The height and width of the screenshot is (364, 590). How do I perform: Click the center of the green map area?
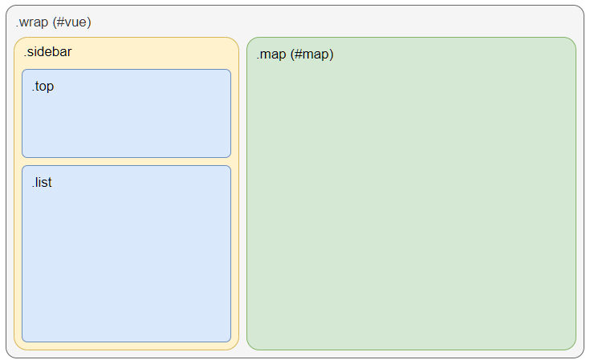coord(411,193)
